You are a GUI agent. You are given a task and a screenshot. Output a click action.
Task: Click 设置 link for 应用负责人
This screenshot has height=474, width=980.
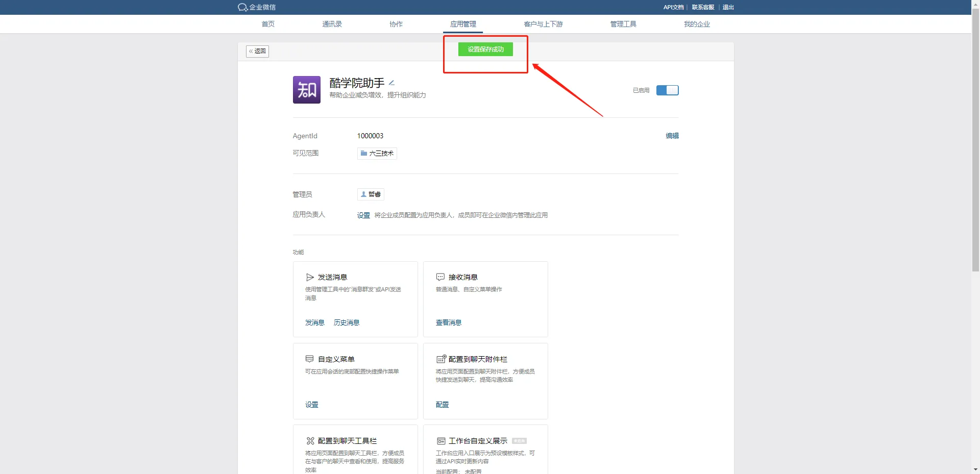363,215
